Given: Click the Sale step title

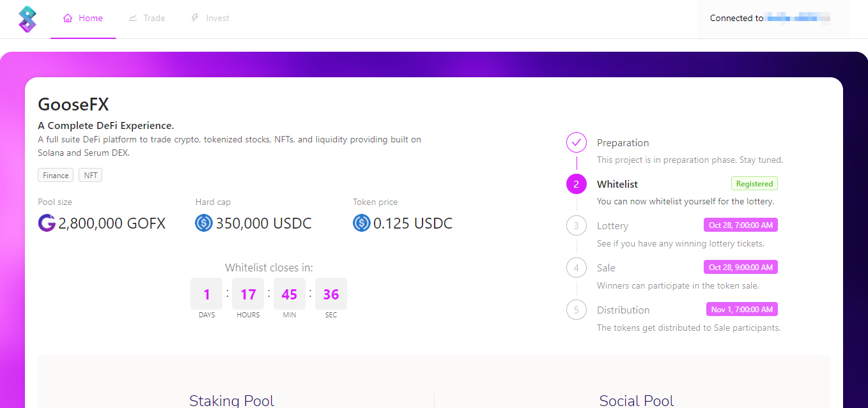Looking at the screenshot, I should coord(607,268).
